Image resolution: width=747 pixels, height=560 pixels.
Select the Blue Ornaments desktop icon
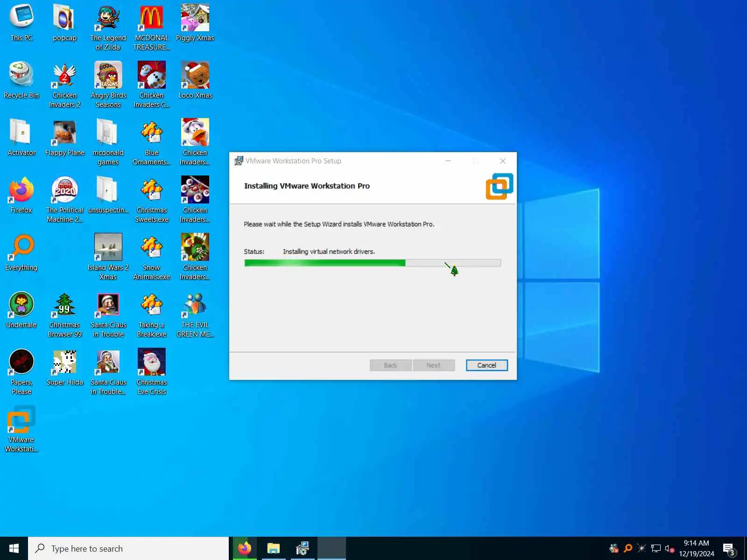pos(151,142)
